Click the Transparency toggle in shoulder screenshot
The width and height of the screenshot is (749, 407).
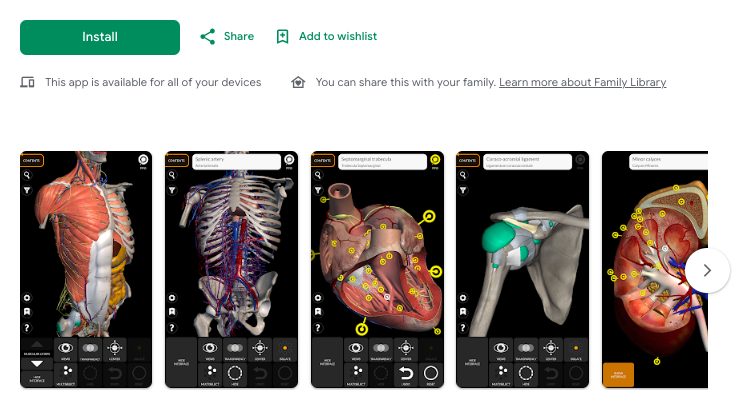pos(526,348)
